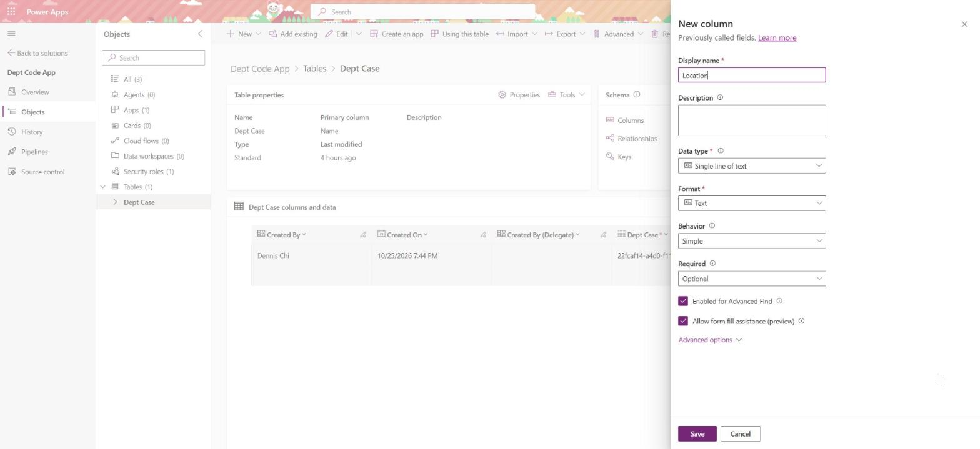Open table Properties
980x449 pixels.
[519, 95]
